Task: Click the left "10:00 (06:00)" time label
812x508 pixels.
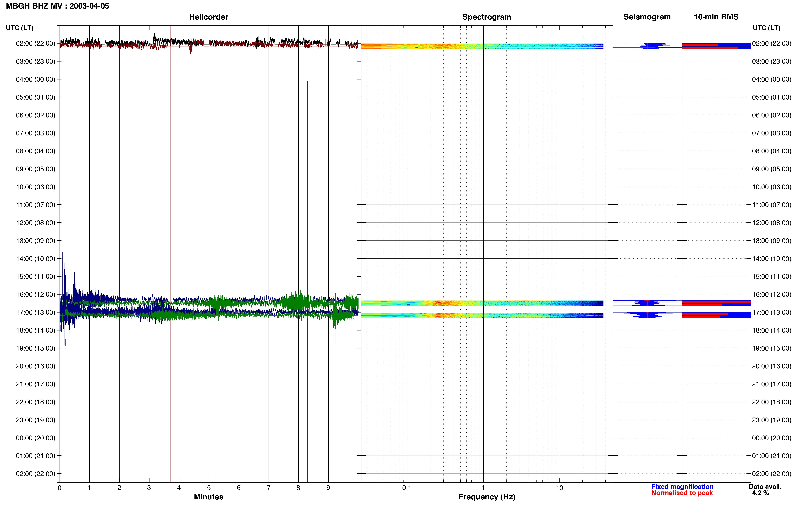Action: click(35, 187)
